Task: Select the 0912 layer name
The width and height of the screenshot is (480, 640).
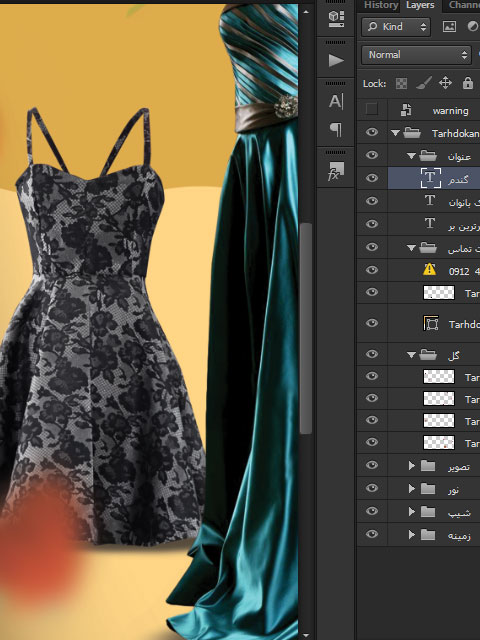Action: [x=464, y=271]
